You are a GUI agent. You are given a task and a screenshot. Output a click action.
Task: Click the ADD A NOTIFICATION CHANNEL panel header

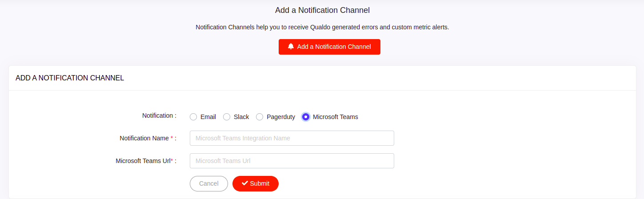70,78
